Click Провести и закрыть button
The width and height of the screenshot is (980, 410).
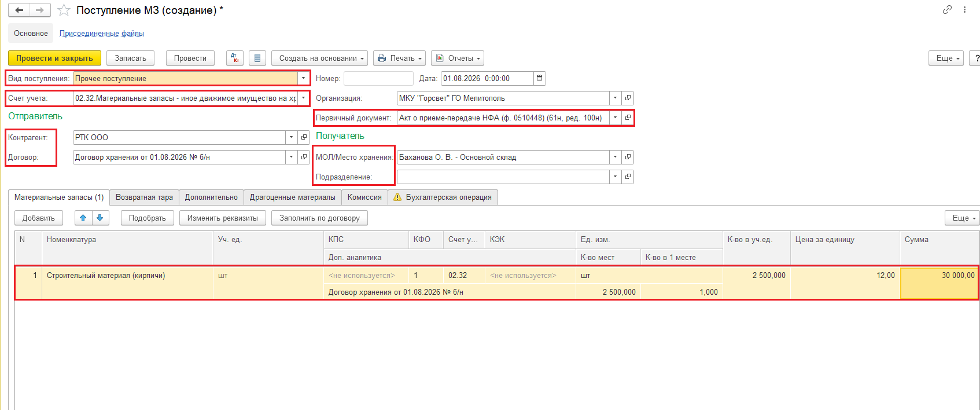pyautogui.click(x=54, y=58)
